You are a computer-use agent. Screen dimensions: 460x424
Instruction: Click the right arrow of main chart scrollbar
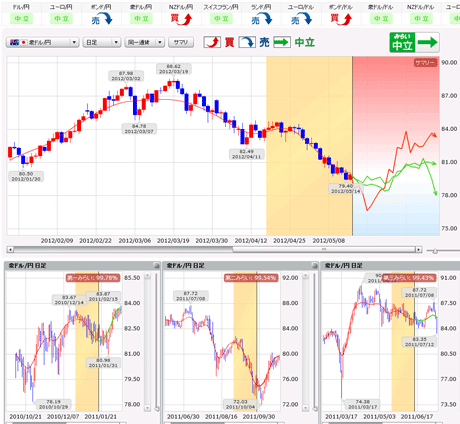coord(419,249)
